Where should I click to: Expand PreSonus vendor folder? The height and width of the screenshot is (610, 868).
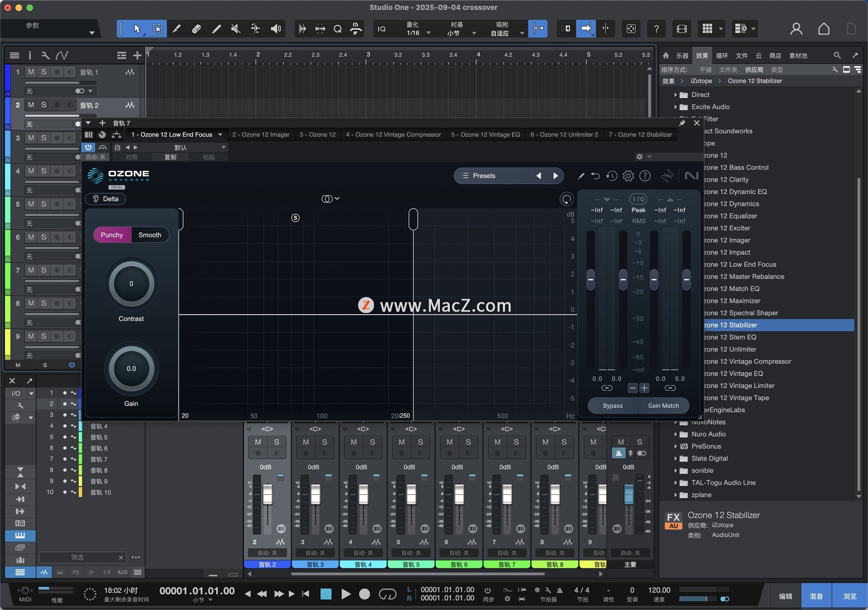(675, 446)
